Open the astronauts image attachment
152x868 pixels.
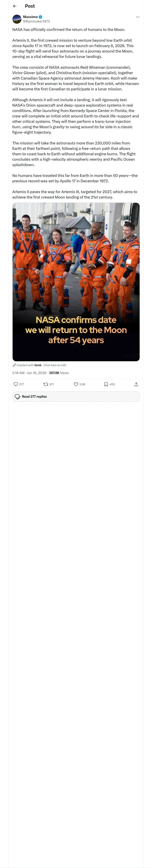76,281
